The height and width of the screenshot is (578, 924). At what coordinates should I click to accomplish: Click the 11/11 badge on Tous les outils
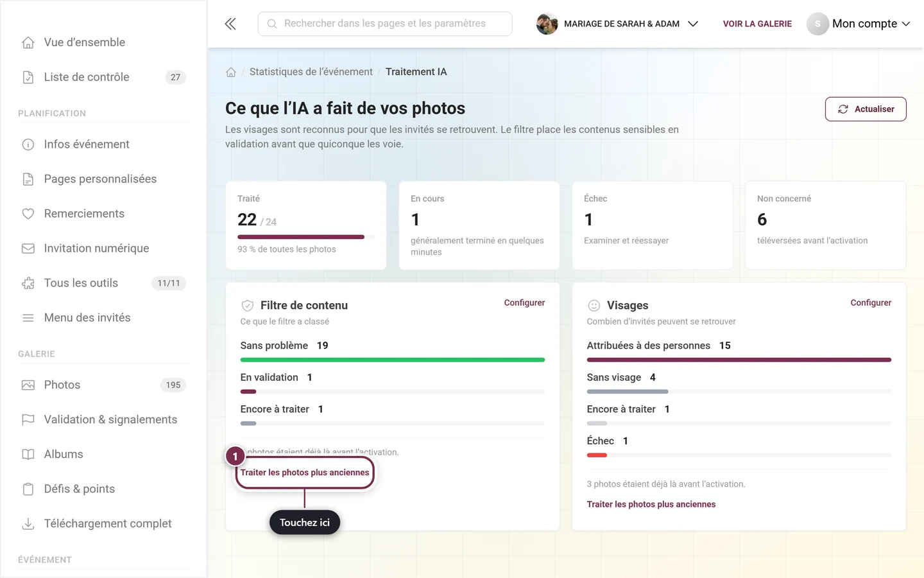(x=169, y=283)
